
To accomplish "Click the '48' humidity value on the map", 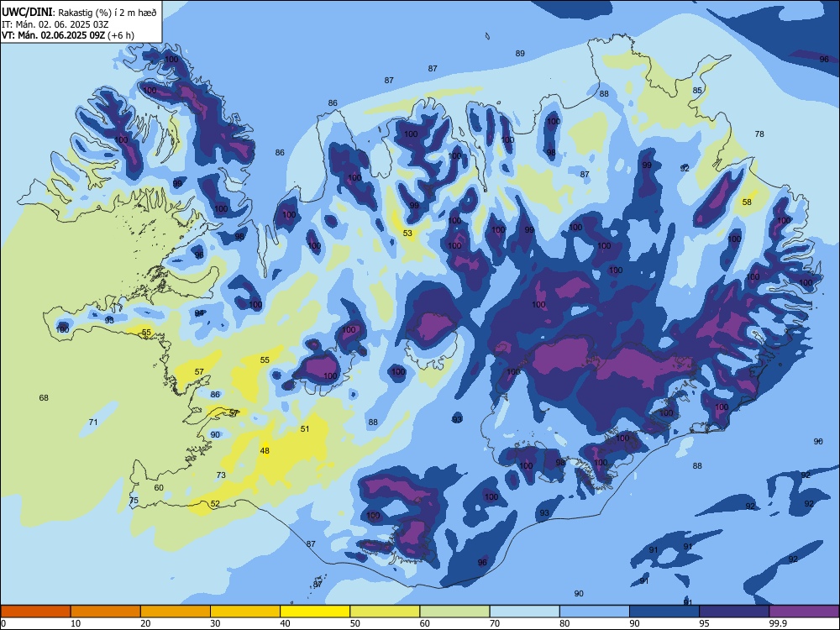I will tap(265, 450).
